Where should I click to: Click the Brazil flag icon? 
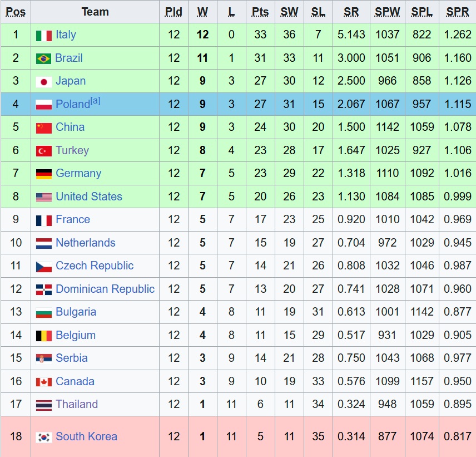tap(44, 58)
